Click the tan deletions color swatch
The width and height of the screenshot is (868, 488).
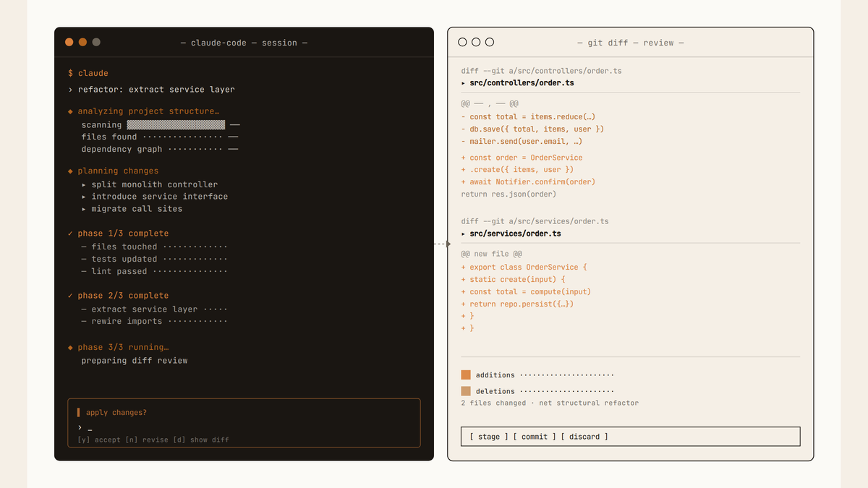click(466, 391)
